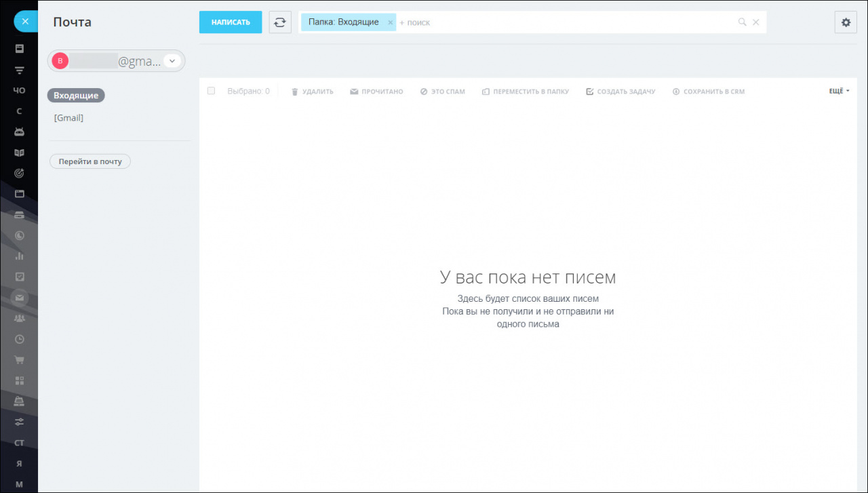Click the Перейти в почту button

[90, 161]
